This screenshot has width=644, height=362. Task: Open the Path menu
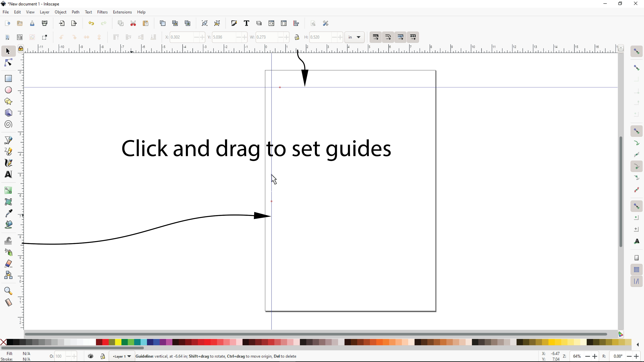pyautogui.click(x=75, y=12)
